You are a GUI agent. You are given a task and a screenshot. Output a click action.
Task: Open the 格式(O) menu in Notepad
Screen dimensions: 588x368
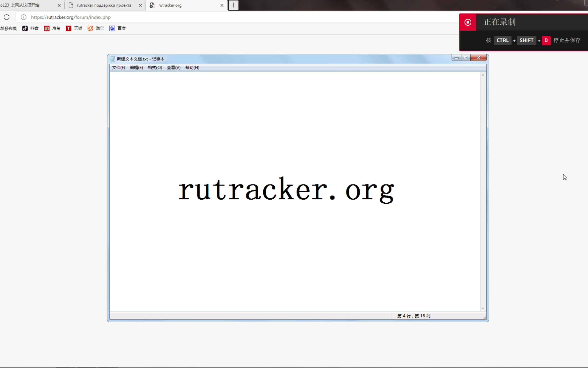click(155, 67)
